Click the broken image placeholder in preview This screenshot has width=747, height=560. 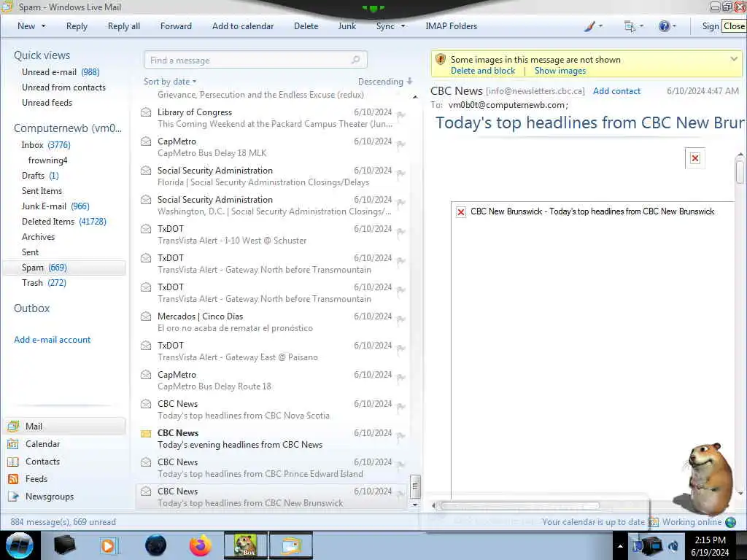tap(695, 158)
